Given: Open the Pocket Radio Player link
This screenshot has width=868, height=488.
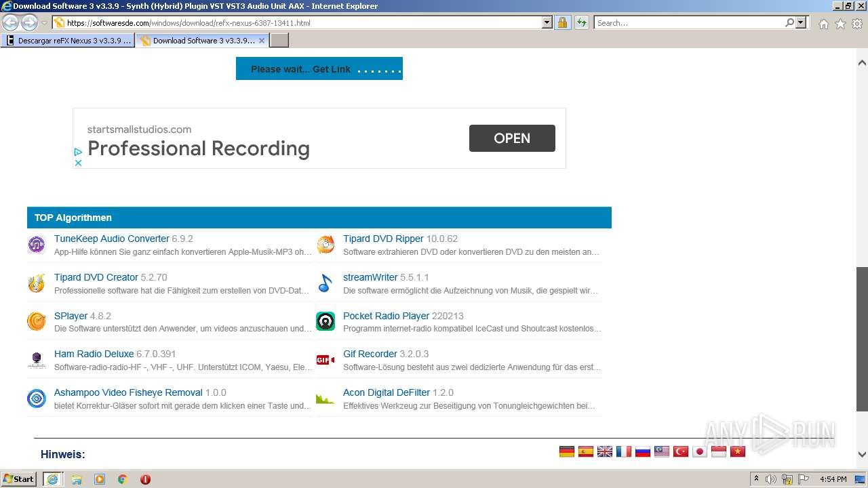Looking at the screenshot, I should point(387,316).
